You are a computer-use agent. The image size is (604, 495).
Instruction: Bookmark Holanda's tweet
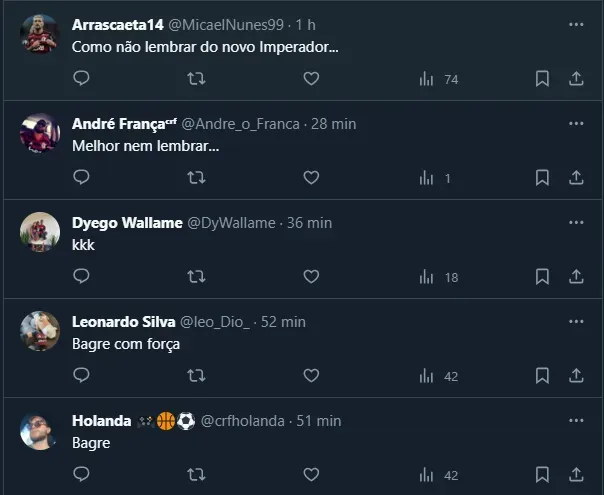[542, 475]
